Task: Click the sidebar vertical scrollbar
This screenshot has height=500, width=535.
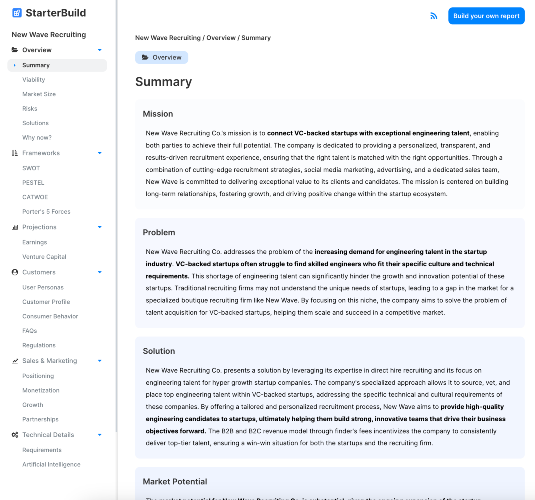Action: pyautogui.click(x=117, y=216)
